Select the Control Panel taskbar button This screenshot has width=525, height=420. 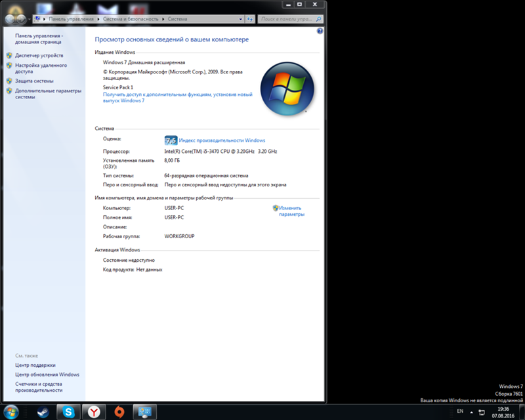145,412
